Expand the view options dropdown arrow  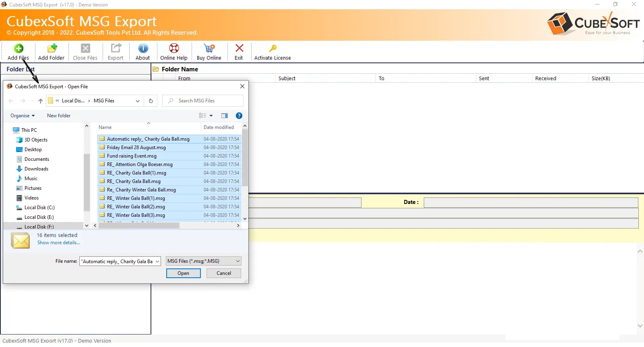(x=211, y=116)
